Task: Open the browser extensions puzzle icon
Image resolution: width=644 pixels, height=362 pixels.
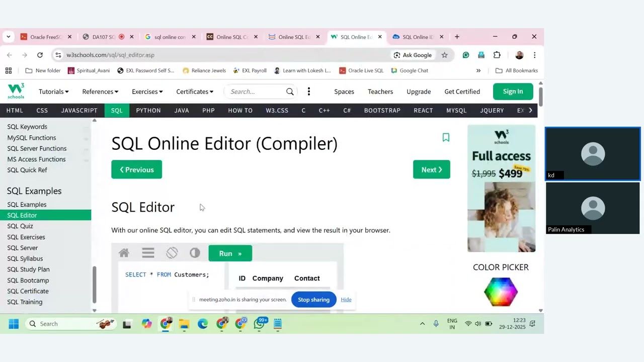Action: (x=497, y=55)
